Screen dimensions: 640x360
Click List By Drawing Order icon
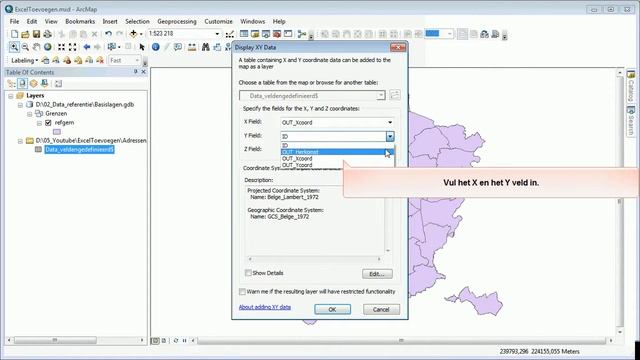(11, 84)
